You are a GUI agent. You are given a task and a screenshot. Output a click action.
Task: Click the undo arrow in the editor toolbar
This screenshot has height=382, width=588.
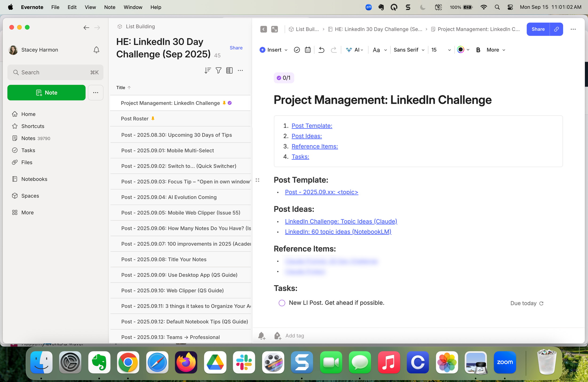pos(321,50)
